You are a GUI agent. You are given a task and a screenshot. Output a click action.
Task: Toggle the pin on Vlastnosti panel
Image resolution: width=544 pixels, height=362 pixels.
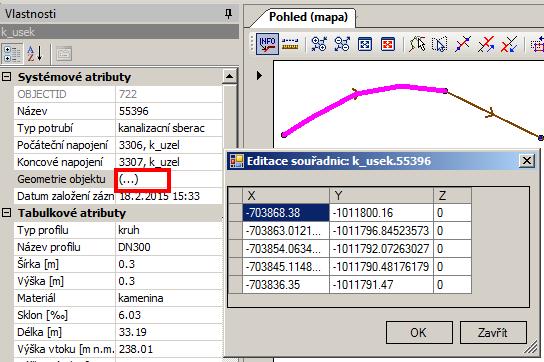pyautogui.click(x=228, y=14)
